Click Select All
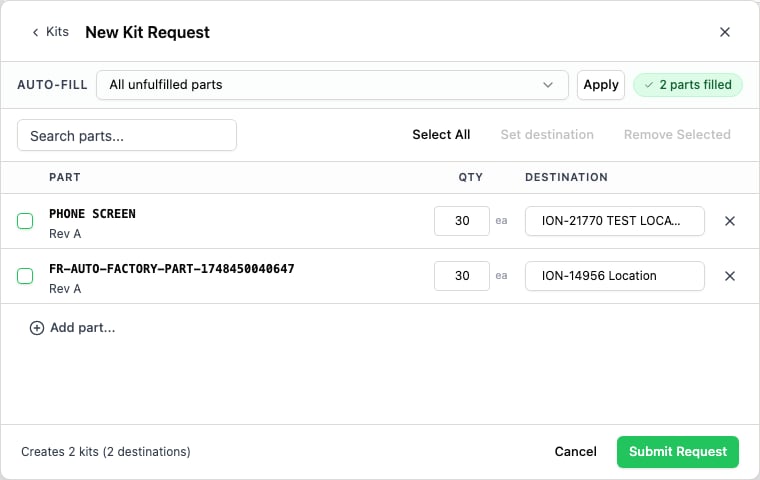This screenshot has width=760, height=480. tap(441, 135)
